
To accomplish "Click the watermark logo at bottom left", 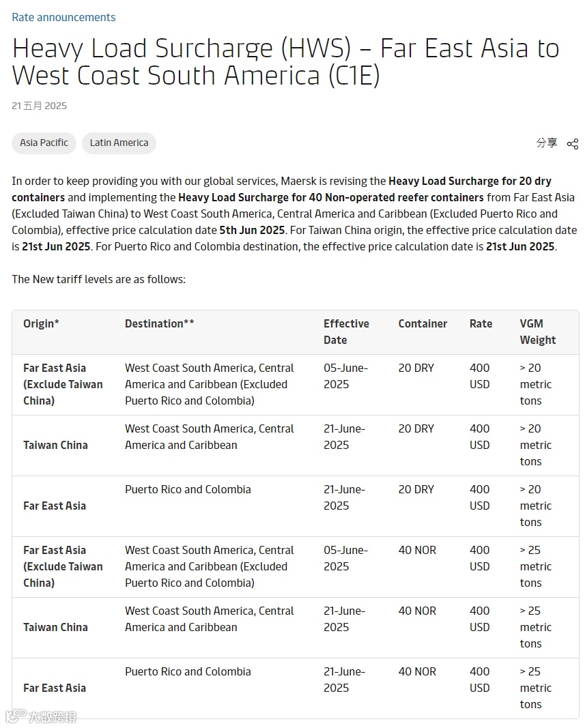I will pyautogui.click(x=41, y=716).
